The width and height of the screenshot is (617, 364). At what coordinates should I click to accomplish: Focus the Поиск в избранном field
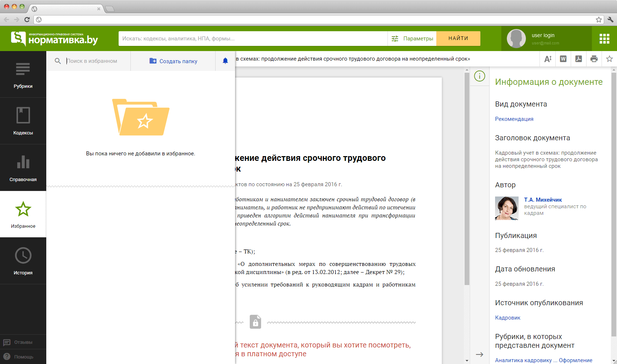pyautogui.click(x=96, y=61)
